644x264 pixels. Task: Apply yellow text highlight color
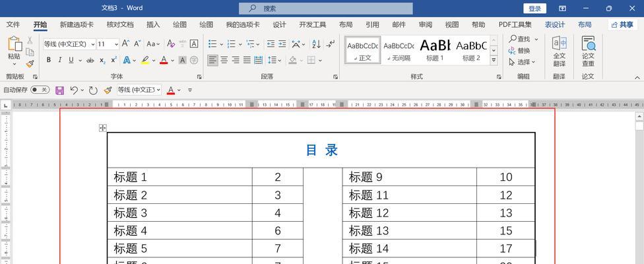tap(145, 60)
